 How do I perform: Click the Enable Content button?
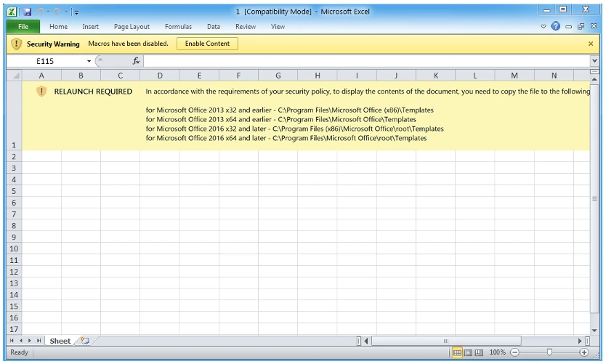[x=207, y=44]
